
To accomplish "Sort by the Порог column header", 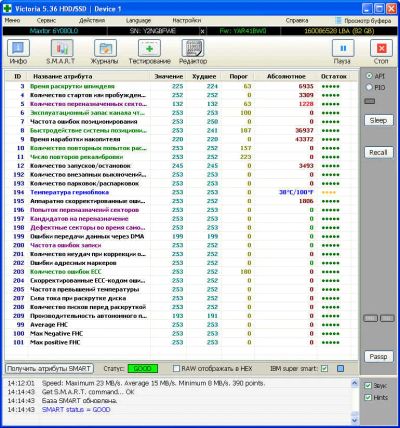I will pyautogui.click(x=238, y=76).
